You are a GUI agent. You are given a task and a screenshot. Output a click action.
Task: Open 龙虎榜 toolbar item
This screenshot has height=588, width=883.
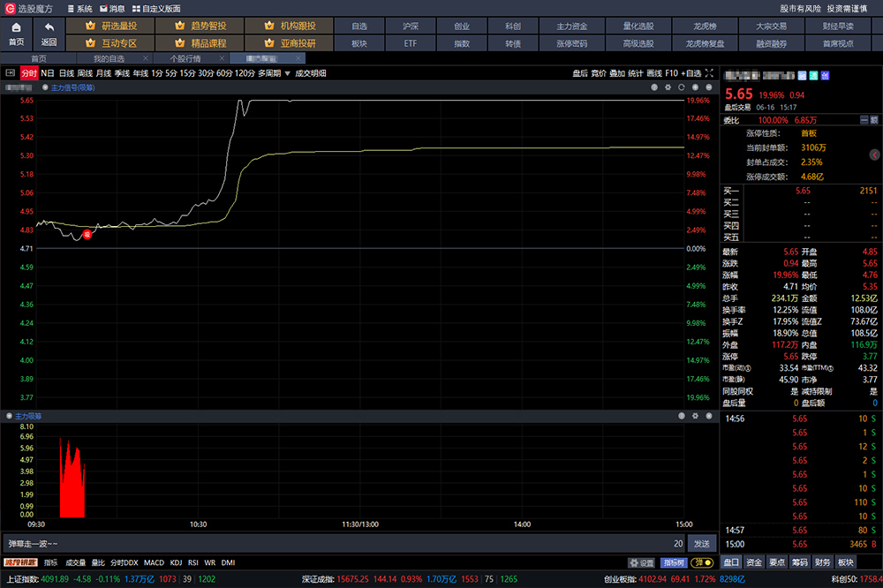coord(705,26)
